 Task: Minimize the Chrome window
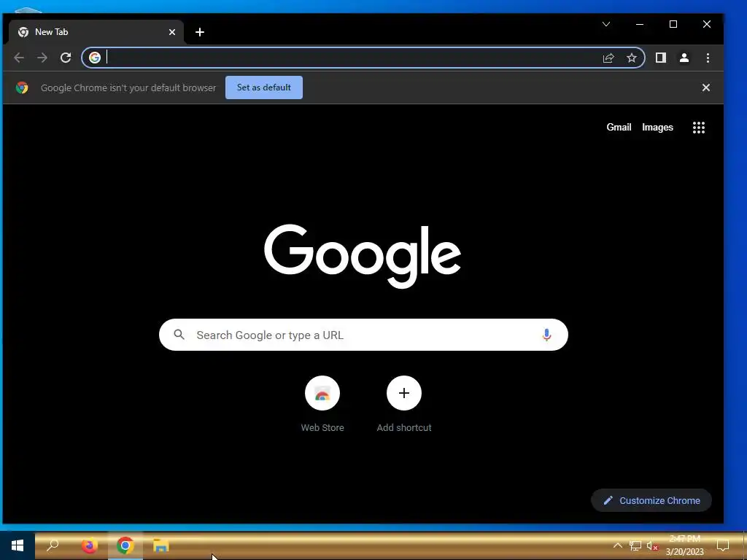coord(640,24)
